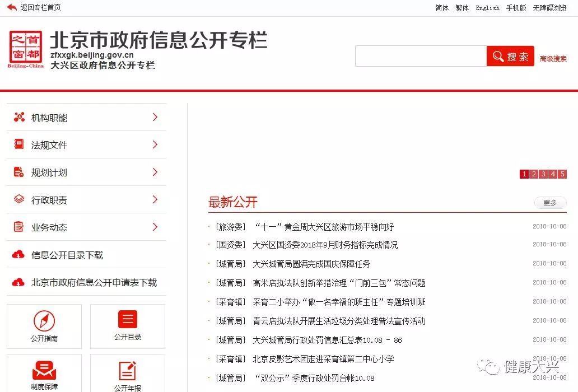Switch to English version

pos(487,8)
